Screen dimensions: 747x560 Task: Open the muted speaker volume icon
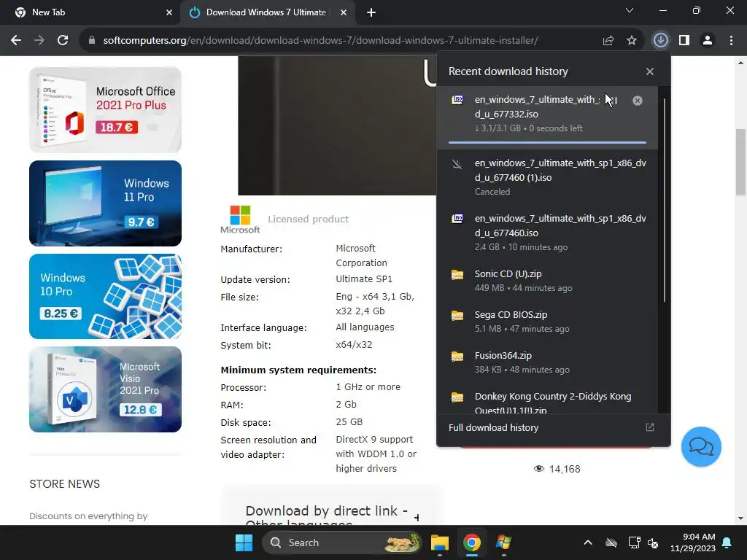click(x=653, y=542)
